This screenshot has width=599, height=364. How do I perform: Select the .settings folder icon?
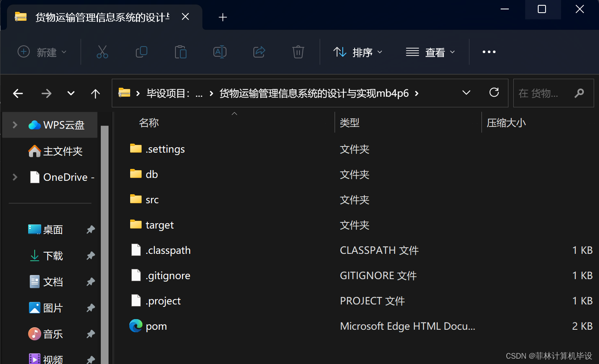136,149
